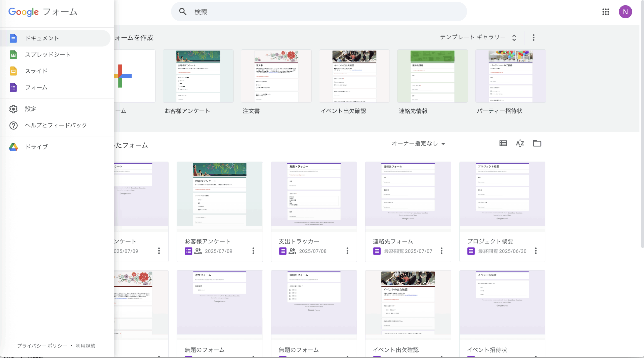644x358 pixels.
Task: Click the blue Docs icon
Action: 13,38
